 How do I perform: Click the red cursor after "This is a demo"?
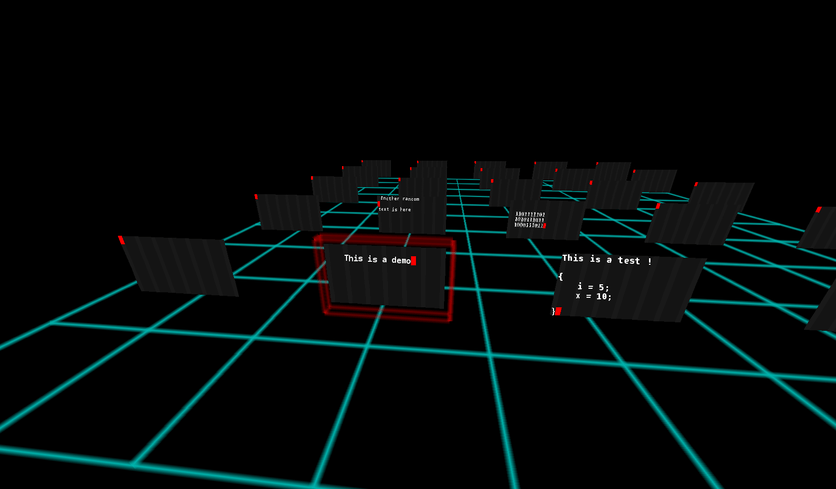coord(413,260)
